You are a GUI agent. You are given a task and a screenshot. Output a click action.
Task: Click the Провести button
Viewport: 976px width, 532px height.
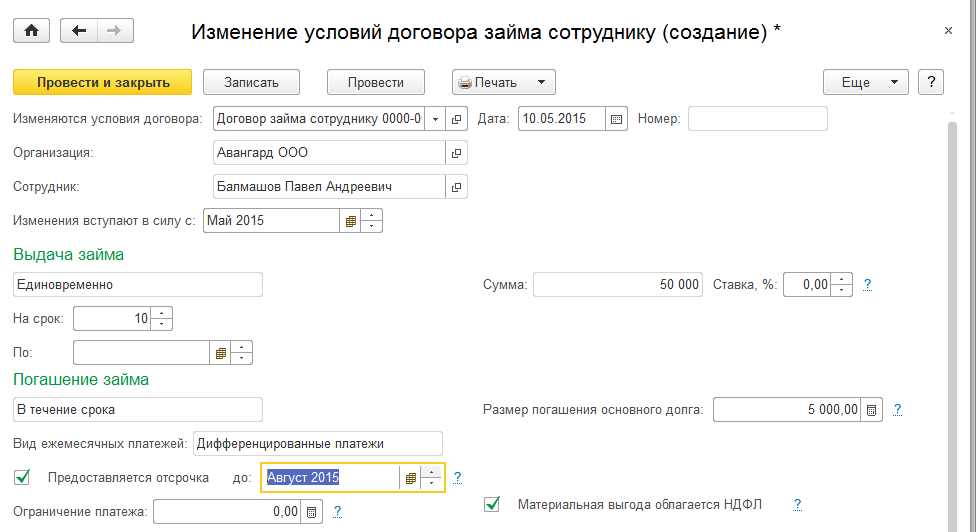point(375,82)
